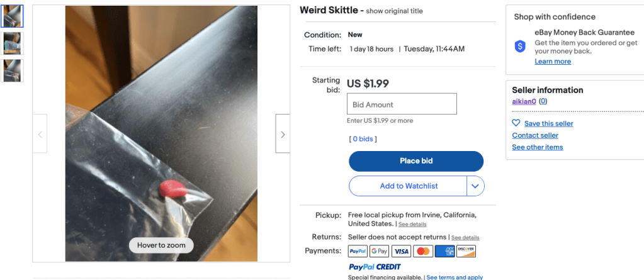Click the Mastercard icon
Viewport: 644px width, 280px height.
pos(423,252)
